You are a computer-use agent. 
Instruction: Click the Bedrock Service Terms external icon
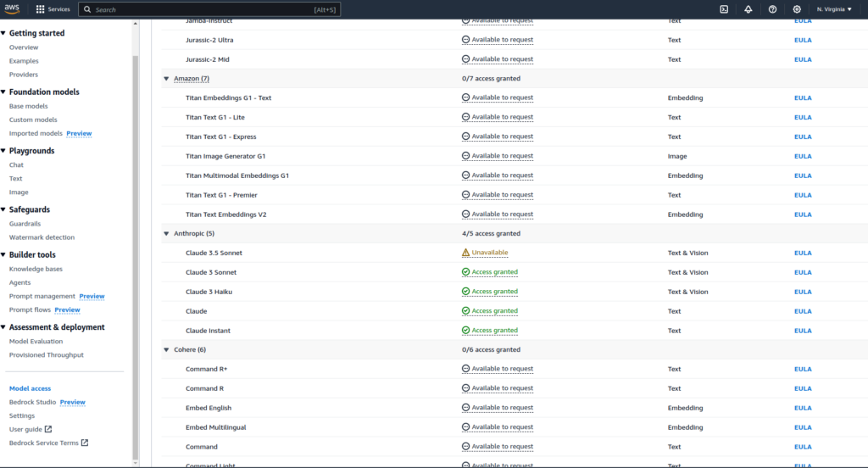click(85, 443)
